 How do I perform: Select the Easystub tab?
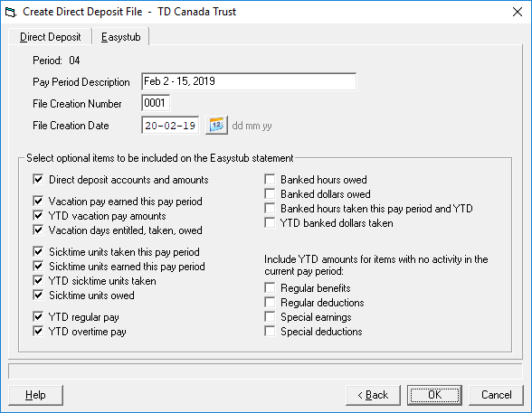tap(121, 36)
